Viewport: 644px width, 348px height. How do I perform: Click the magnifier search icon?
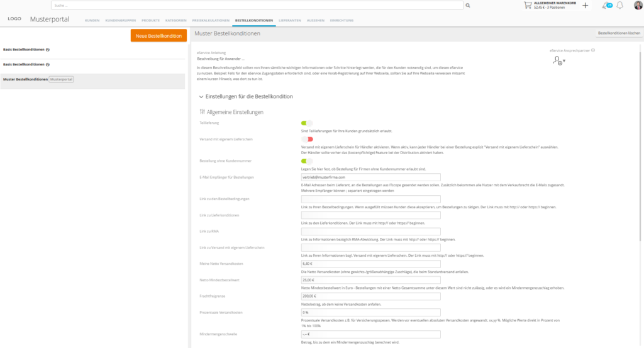[x=467, y=5]
